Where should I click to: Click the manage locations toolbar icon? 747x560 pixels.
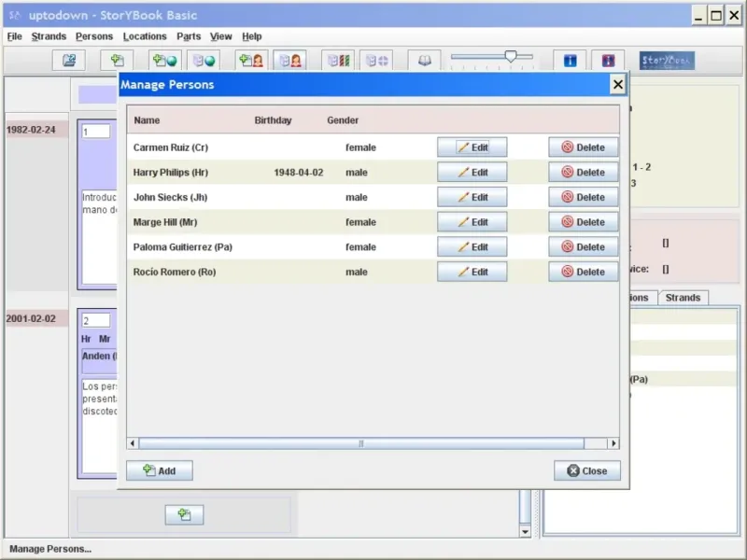coord(203,61)
